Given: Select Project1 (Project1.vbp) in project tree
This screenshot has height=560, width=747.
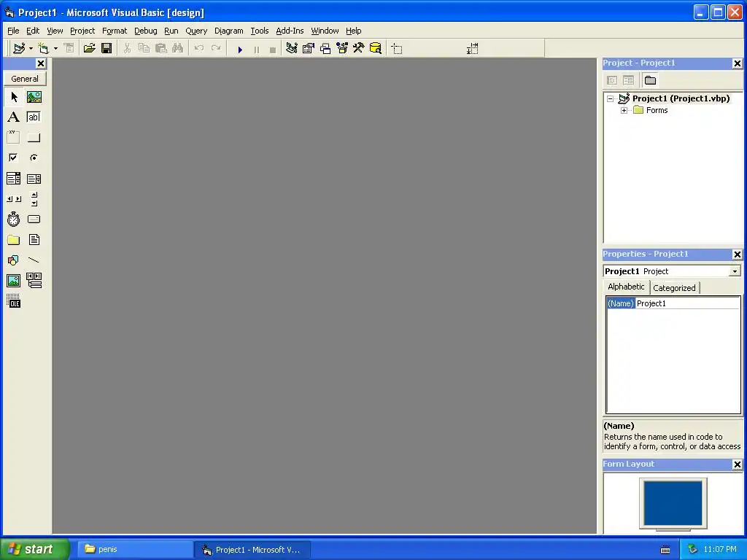Looking at the screenshot, I should (681, 98).
